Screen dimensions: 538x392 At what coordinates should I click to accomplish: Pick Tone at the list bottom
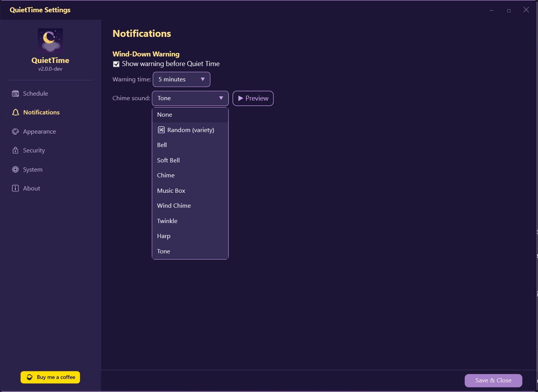point(190,251)
